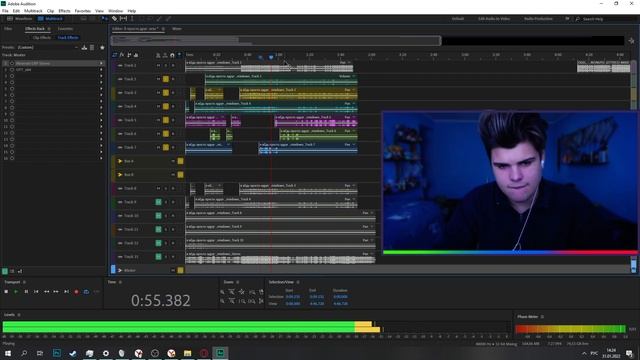Expand the Bus B track
Image resolution: width=640 pixels, height=360 pixels.
pyautogui.click(x=120, y=175)
